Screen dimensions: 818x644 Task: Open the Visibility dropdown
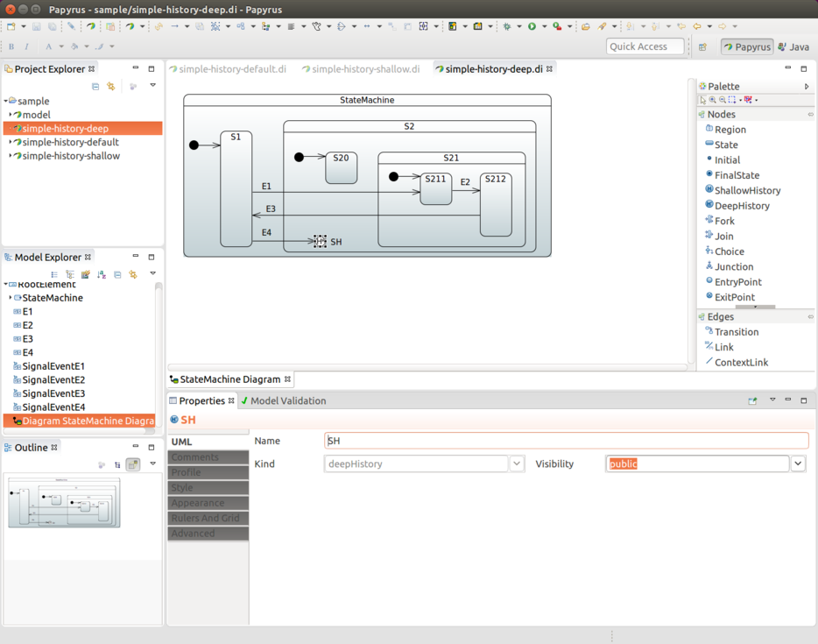(x=798, y=464)
